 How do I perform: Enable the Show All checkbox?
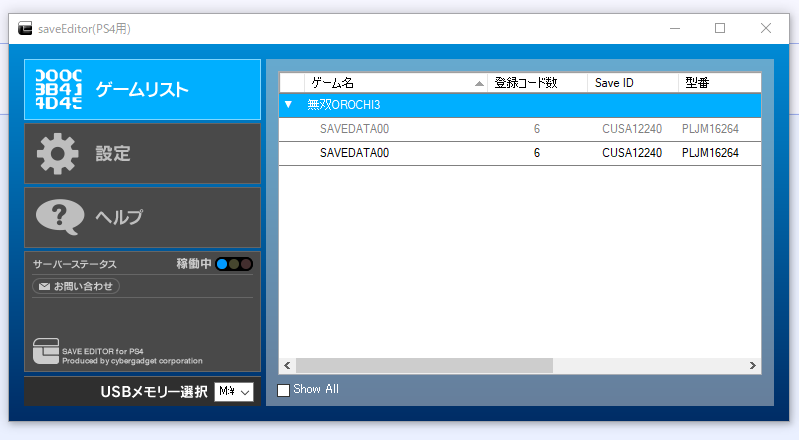pyautogui.click(x=284, y=390)
